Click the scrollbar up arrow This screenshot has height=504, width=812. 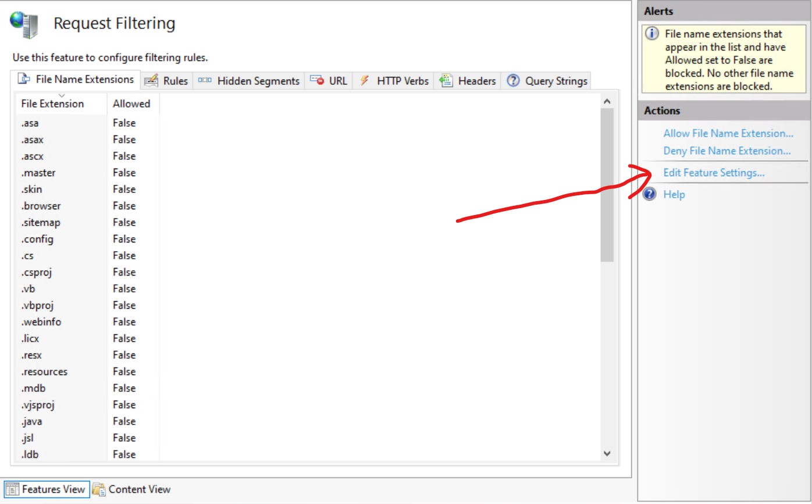(607, 100)
